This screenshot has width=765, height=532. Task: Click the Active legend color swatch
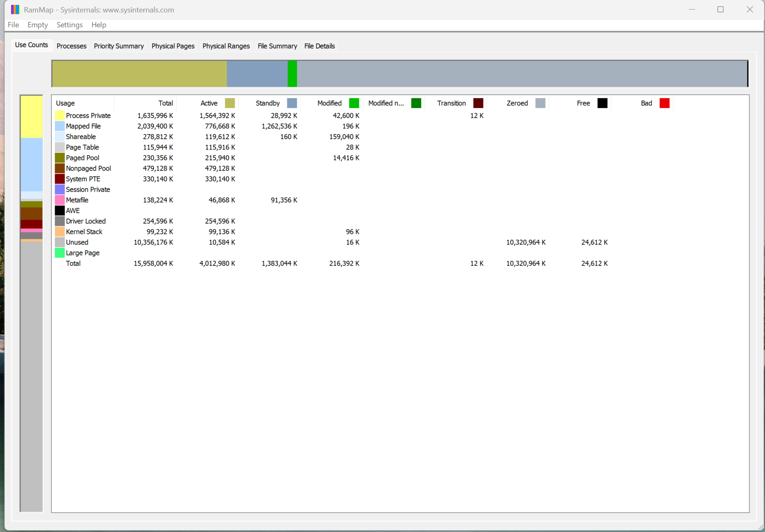click(230, 103)
